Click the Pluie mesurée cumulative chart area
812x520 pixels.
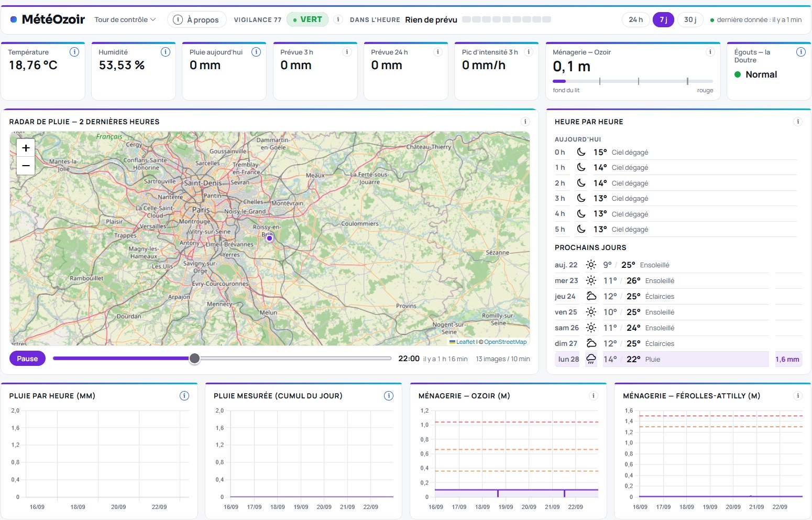click(311, 454)
